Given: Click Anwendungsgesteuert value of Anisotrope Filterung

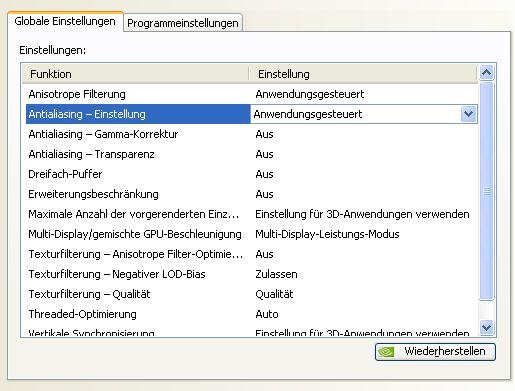Looking at the screenshot, I should click(310, 94).
